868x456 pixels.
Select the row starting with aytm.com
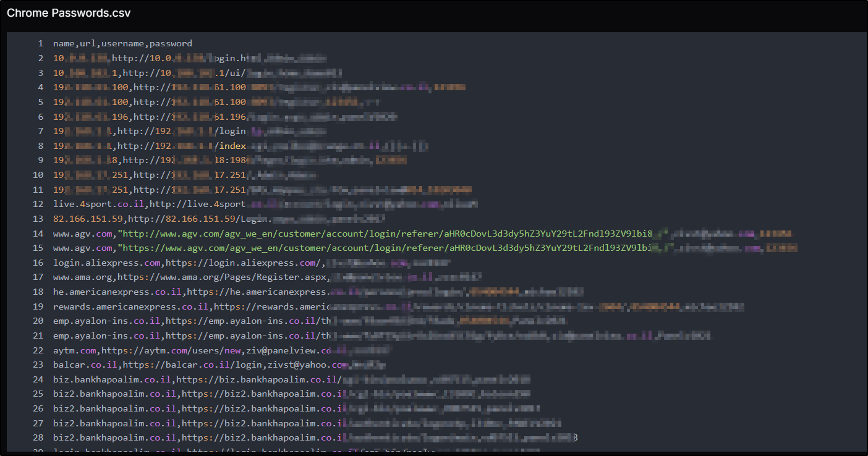tap(222, 350)
